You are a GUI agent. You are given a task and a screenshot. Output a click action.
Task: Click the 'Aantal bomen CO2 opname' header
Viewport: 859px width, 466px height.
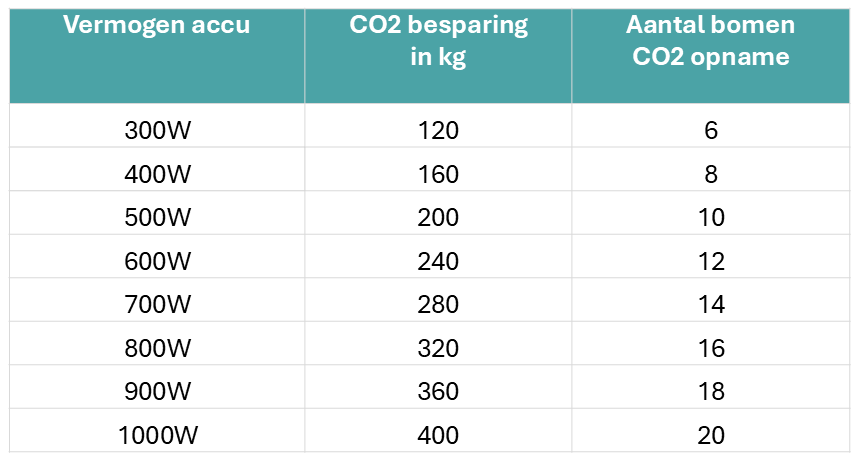pos(711,41)
